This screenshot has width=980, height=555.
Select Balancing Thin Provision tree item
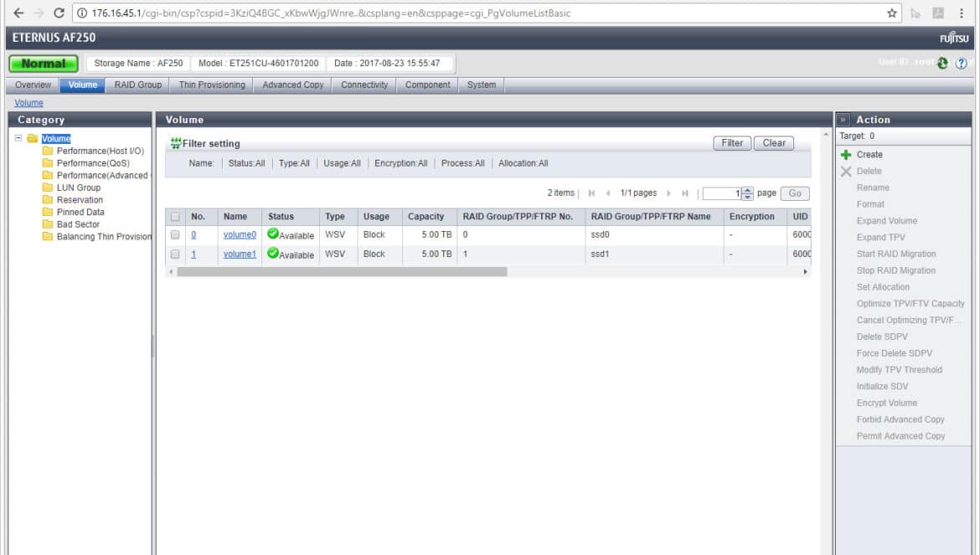pos(104,237)
